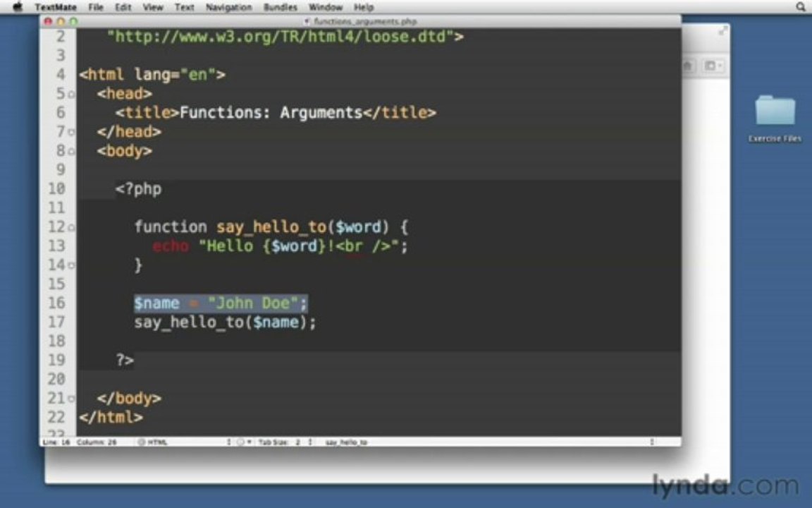Open the File menu
The width and height of the screenshot is (812, 508).
point(96,7)
